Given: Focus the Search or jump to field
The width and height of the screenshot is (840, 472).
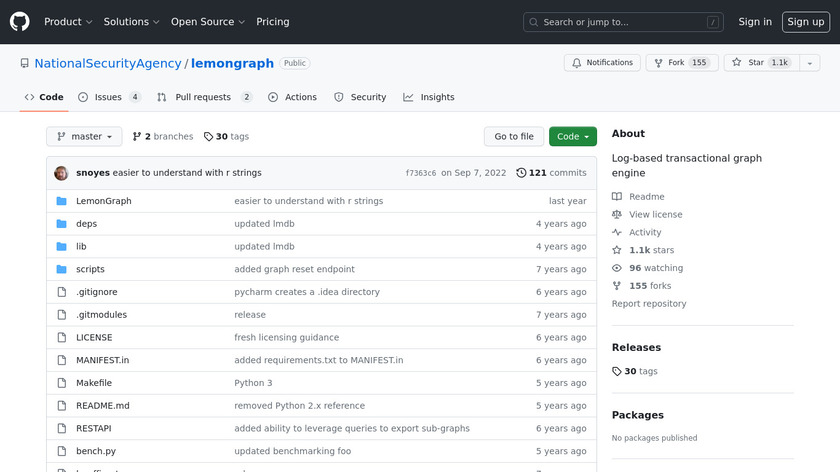Looking at the screenshot, I should 623,22.
